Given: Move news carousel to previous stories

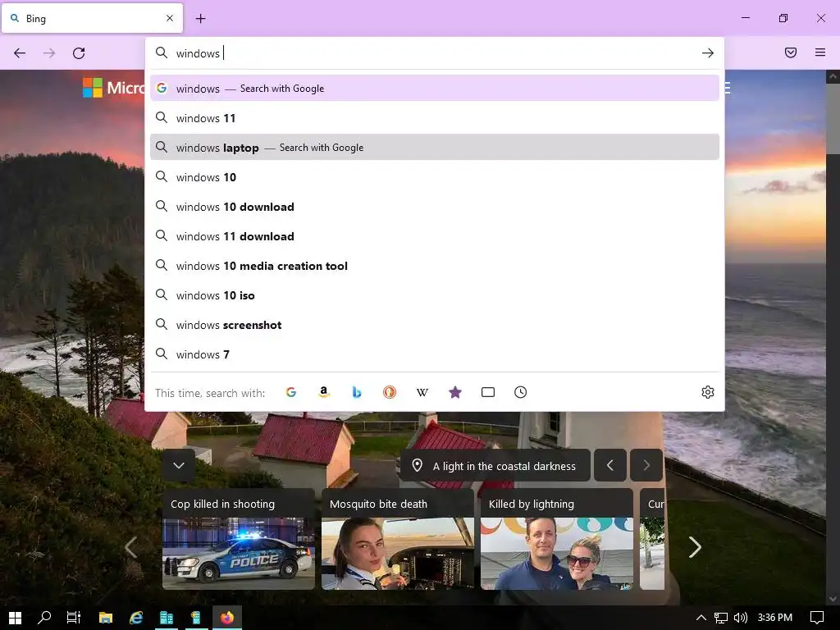Looking at the screenshot, I should coord(130,547).
